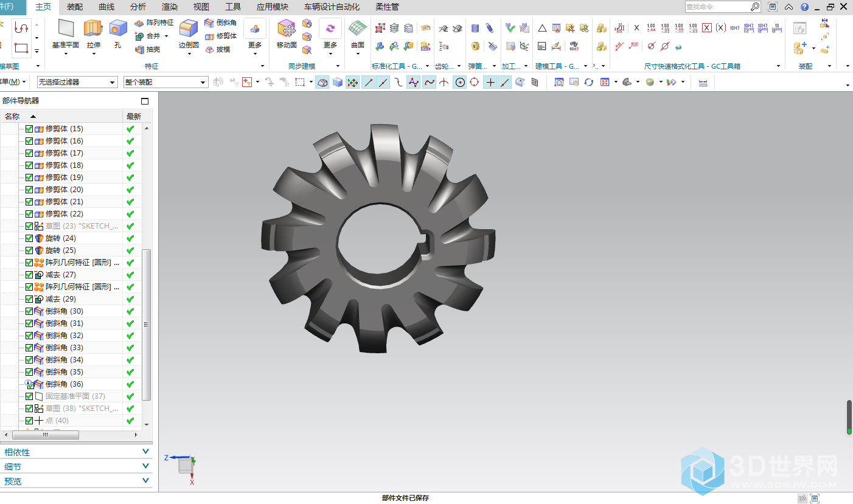
Task: Open the 整个装配 selection scope dropdown
Action: pos(165,82)
